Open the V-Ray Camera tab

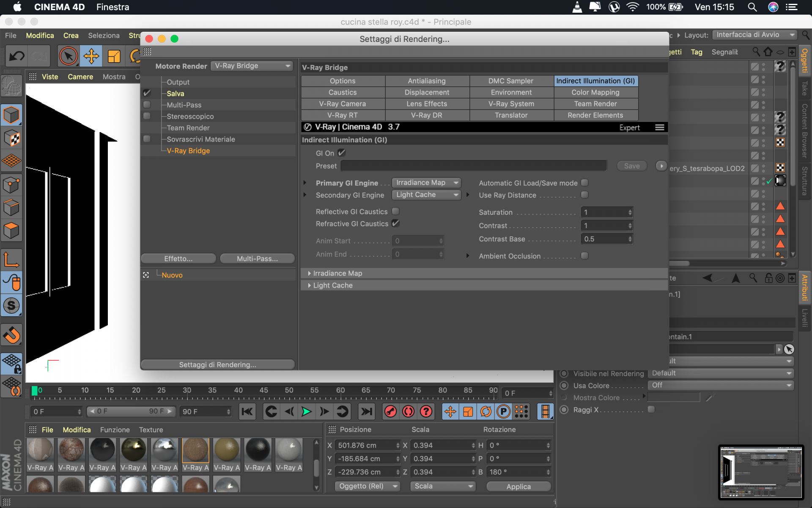tap(343, 104)
